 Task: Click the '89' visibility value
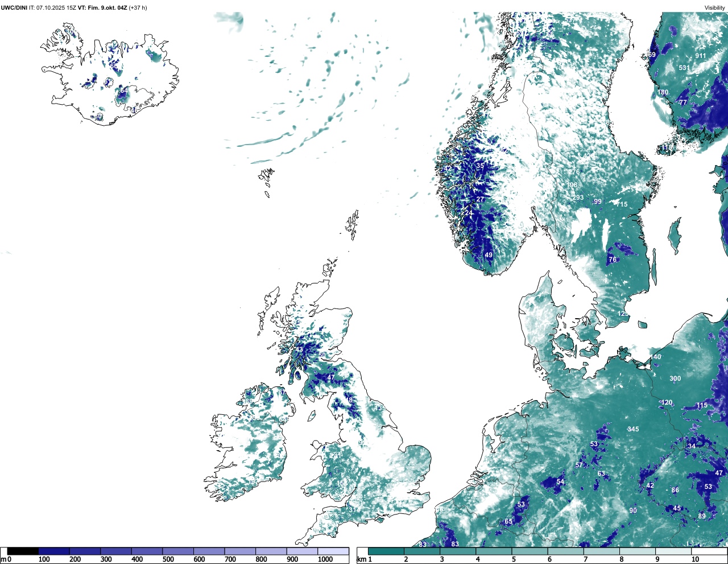702,516
